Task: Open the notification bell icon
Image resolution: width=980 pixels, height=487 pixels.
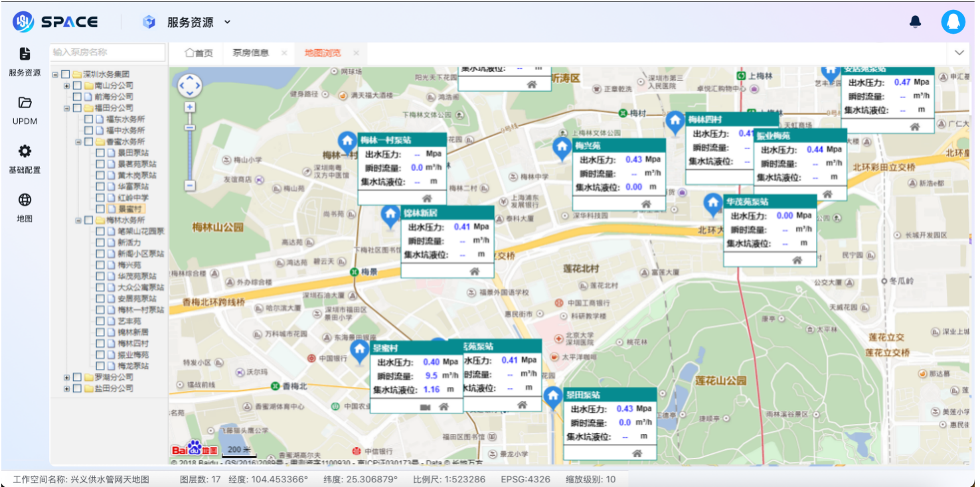Action: click(914, 21)
